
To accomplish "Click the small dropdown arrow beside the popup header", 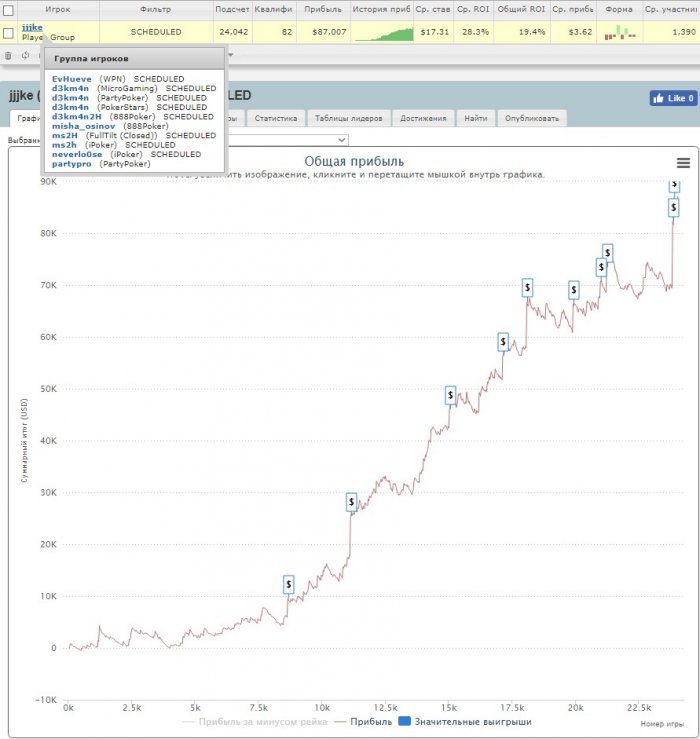I will [x=231, y=55].
